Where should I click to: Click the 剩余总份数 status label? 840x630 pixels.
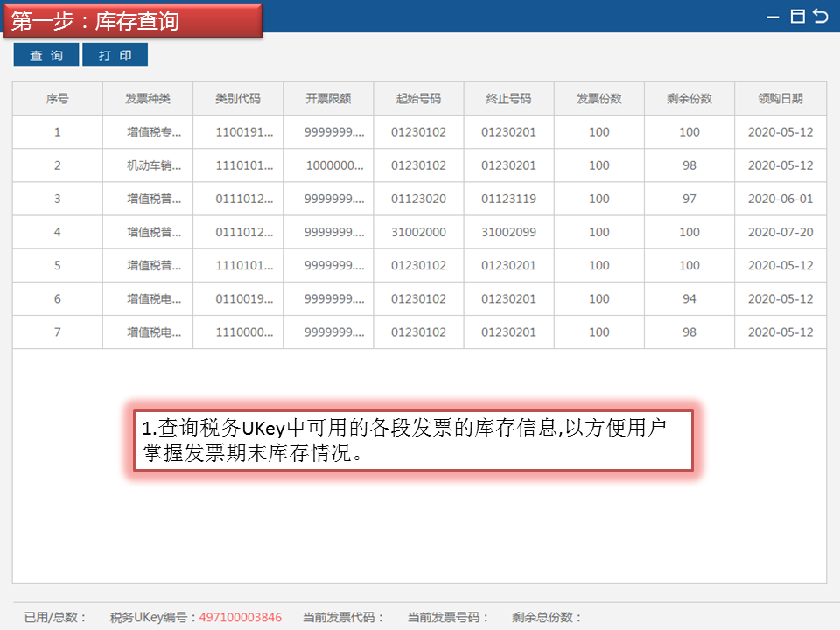[x=546, y=617]
